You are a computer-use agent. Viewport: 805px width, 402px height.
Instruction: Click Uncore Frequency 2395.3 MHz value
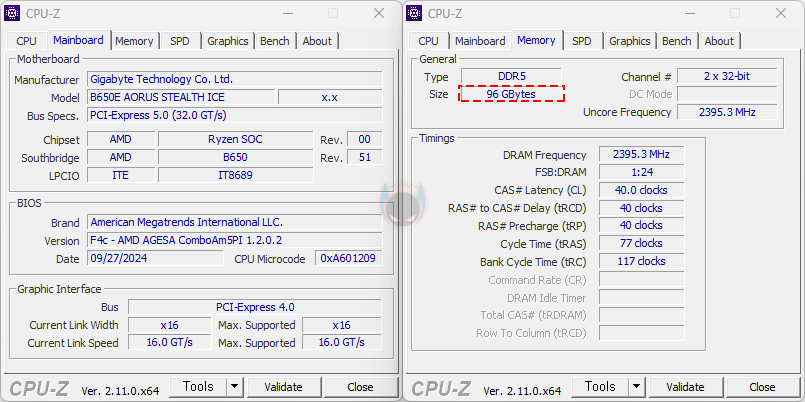tap(727, 112)
